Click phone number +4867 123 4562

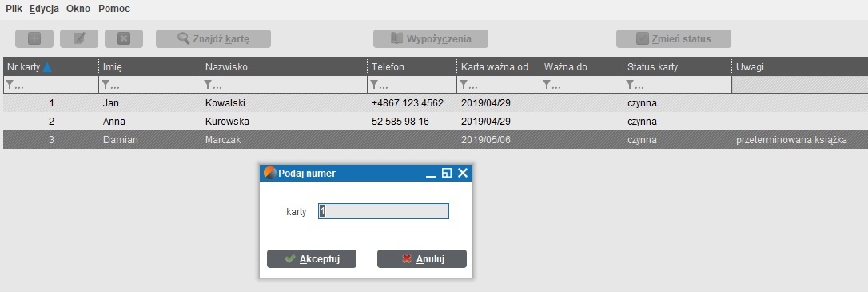[412, 103]
